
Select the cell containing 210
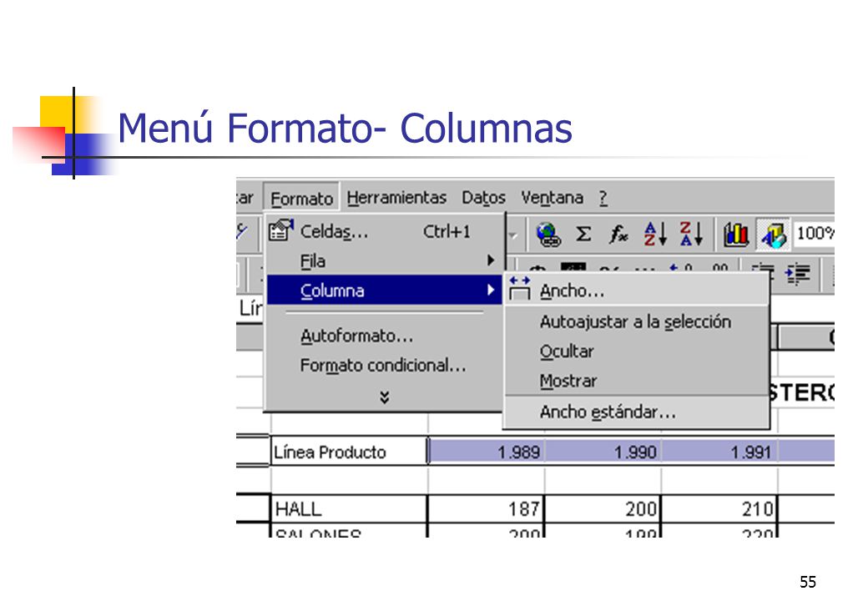click(719, 508)
